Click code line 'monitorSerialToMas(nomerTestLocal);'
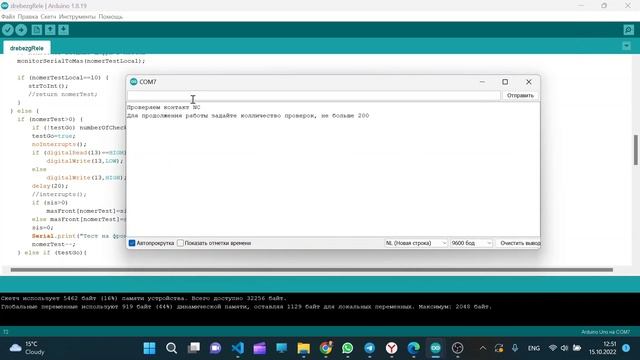 pyautogui.click(x=81, y=61)
